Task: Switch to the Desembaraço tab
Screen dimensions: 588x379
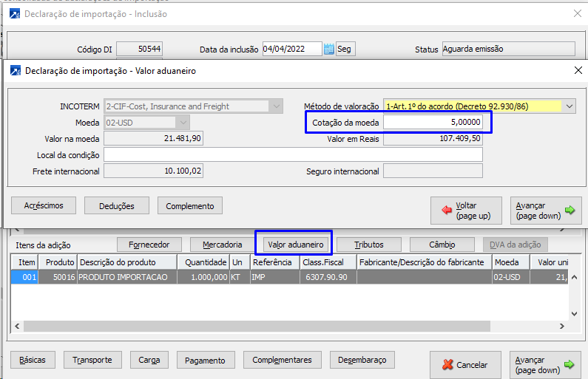Action: (362, 360)
